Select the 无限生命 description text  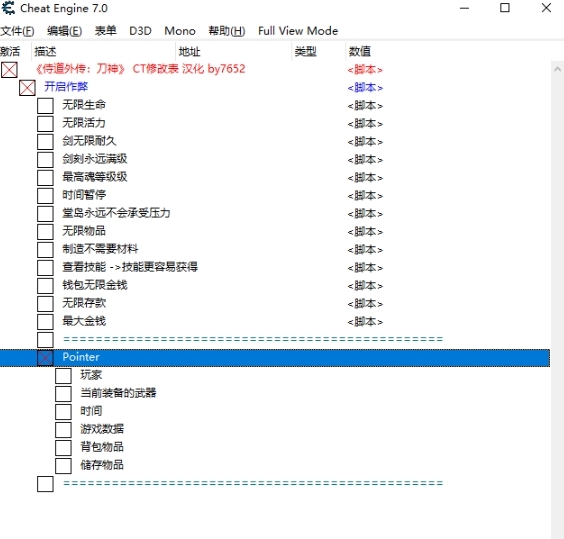(84, 105)
